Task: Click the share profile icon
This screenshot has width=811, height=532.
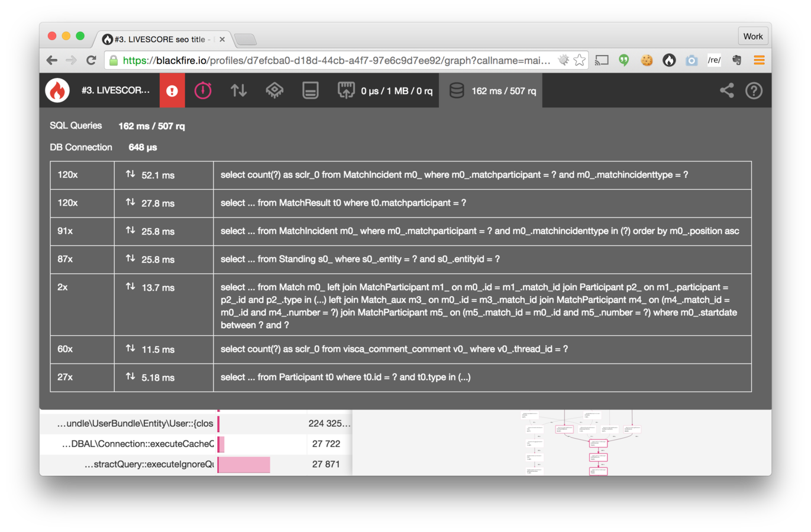Action: point(726,90)
